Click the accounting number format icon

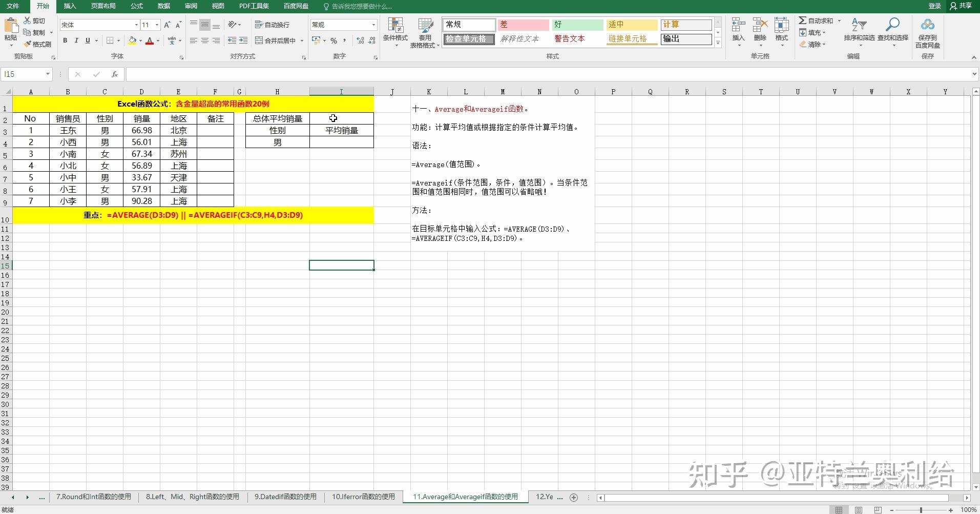[316, 40]
